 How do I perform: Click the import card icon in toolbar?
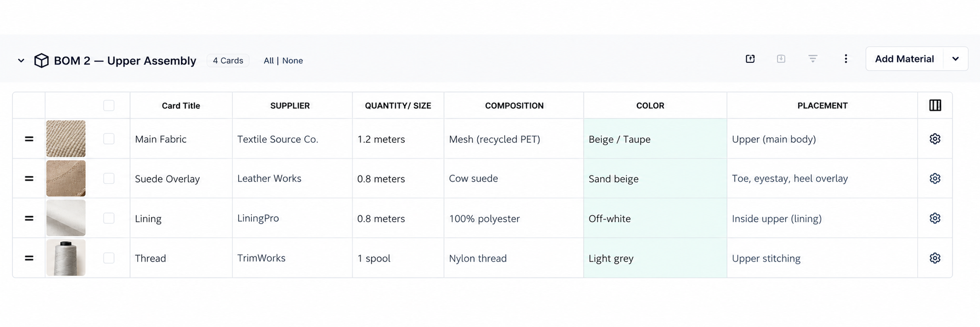[x=750, y=59]
